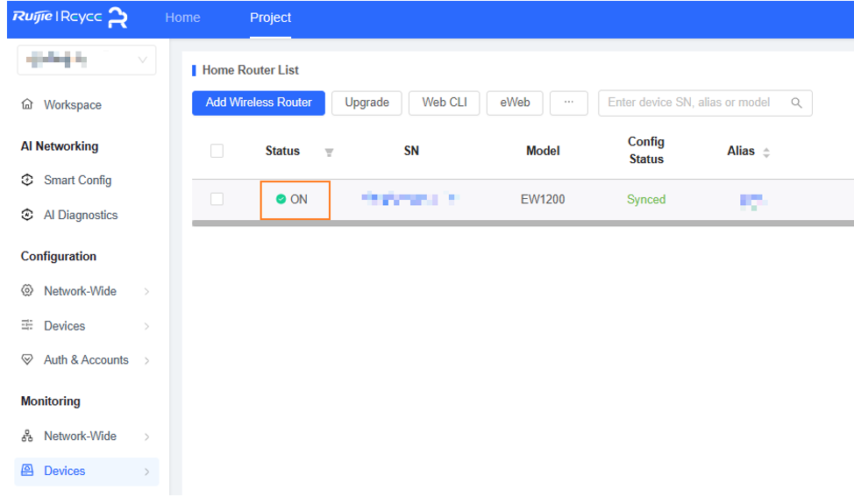This screenshot has width=854, height=504.
Task: Select the Project tab
Action: [270, 18]
